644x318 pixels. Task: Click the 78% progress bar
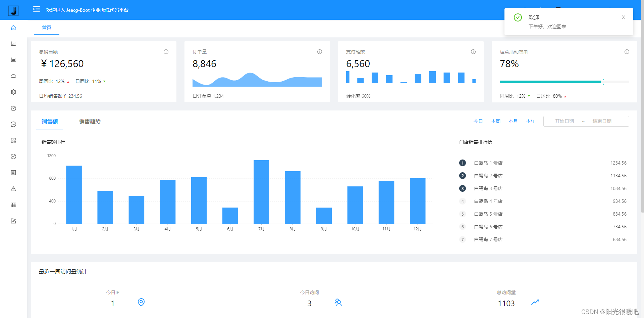[565, 82]
